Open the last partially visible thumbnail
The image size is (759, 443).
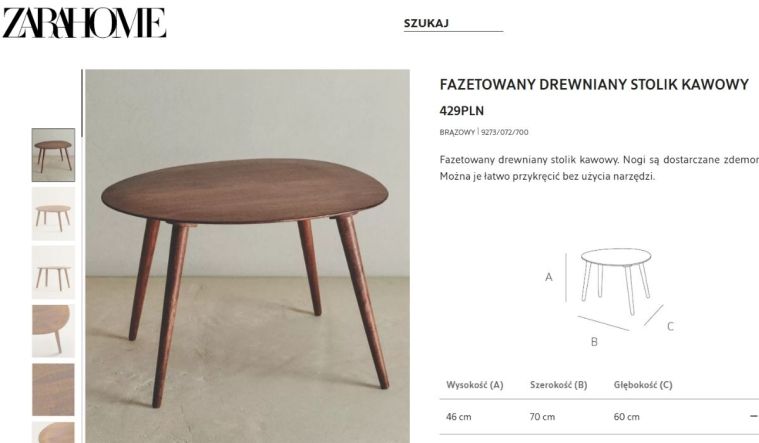point(53,432)
